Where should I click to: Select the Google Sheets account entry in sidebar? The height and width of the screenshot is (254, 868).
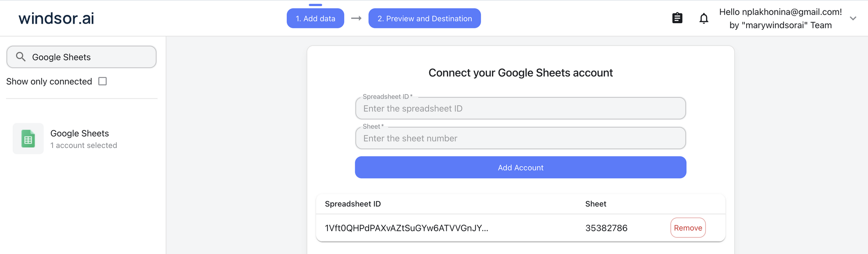79,138
